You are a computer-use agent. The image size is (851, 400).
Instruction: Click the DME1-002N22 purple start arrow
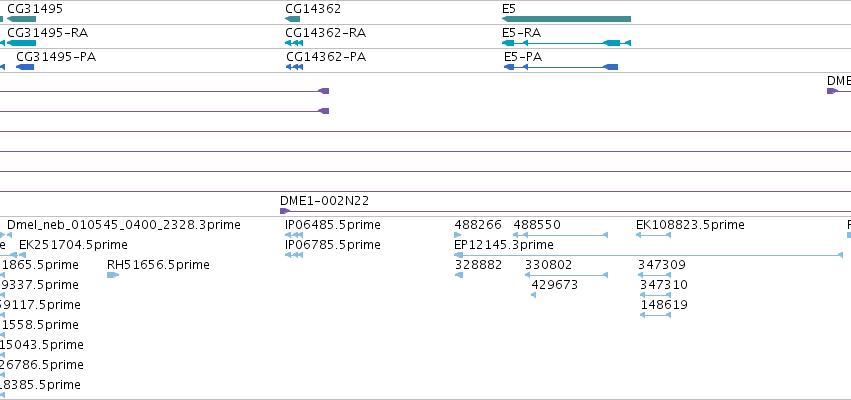285,211
